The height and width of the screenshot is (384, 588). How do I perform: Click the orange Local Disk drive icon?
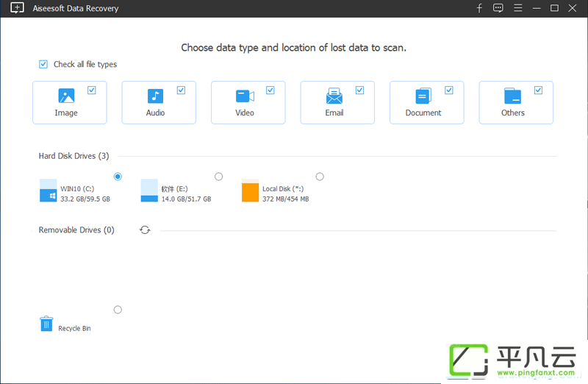click(250, 191)
